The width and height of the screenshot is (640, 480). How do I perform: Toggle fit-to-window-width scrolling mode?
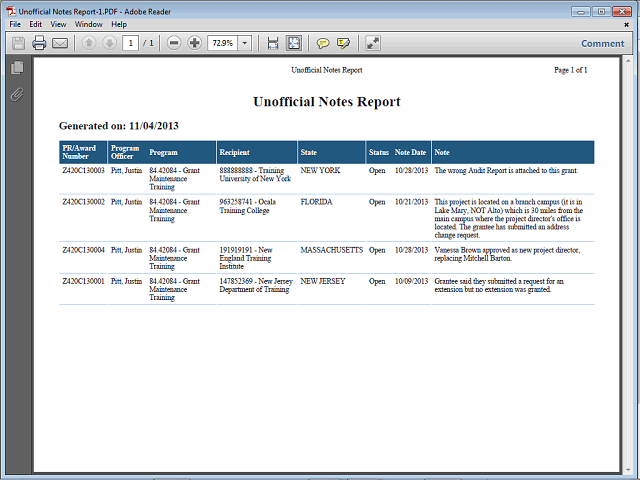[x=273, y=43]
